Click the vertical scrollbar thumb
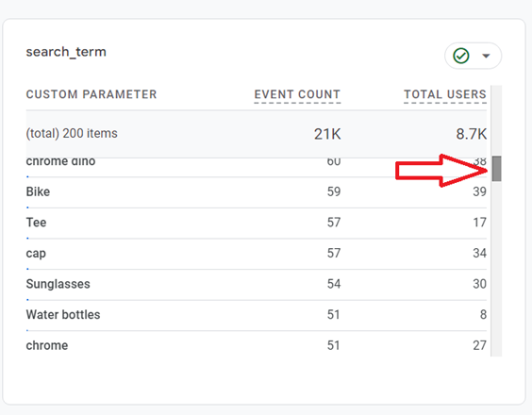Viewport: 532px width, 415px height. click(497, 169)
